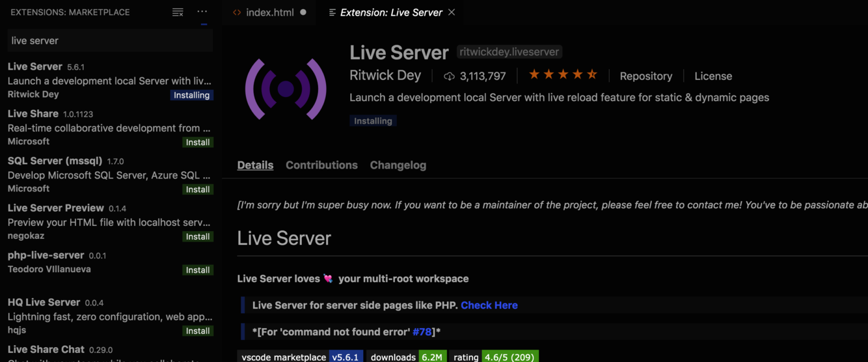Click the HTML file icon on index.html tab
Image resolution: width=868 pixels, height=362 pixels.
237,12
